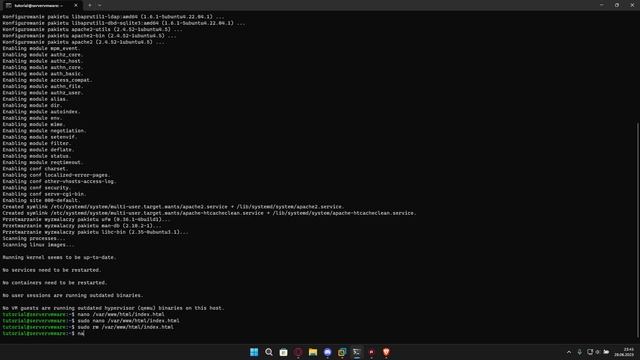Click the terminal vertical scrollbar
Image resolution: width=640 pixels, height=360 pixels.
[x=638, y=231]
